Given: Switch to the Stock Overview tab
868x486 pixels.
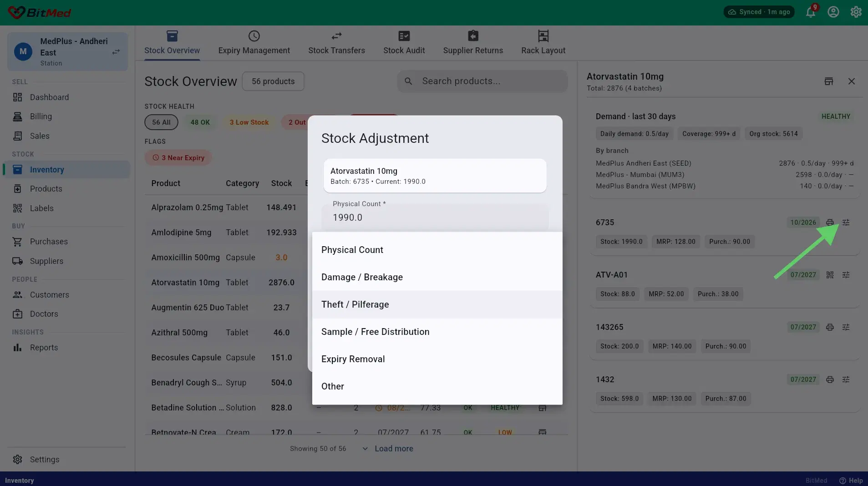Looking at the screenshot, I should coord(172,43).
